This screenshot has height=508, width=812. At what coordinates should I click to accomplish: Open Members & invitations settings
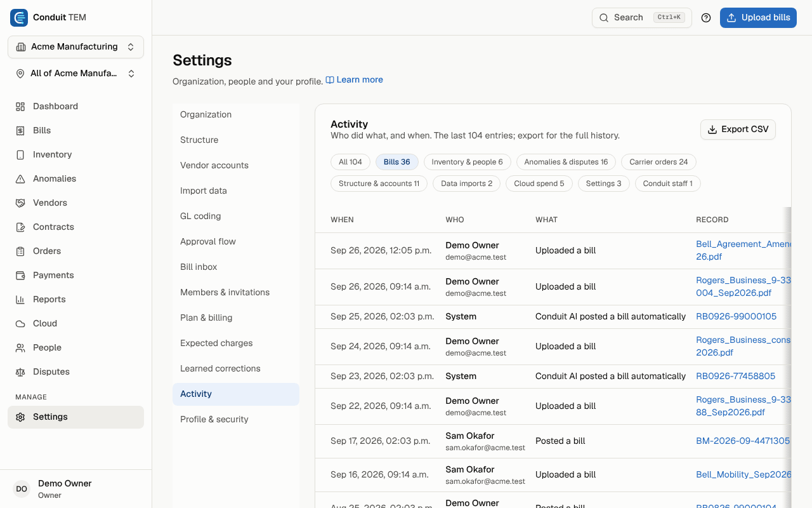tap(236, 293)
